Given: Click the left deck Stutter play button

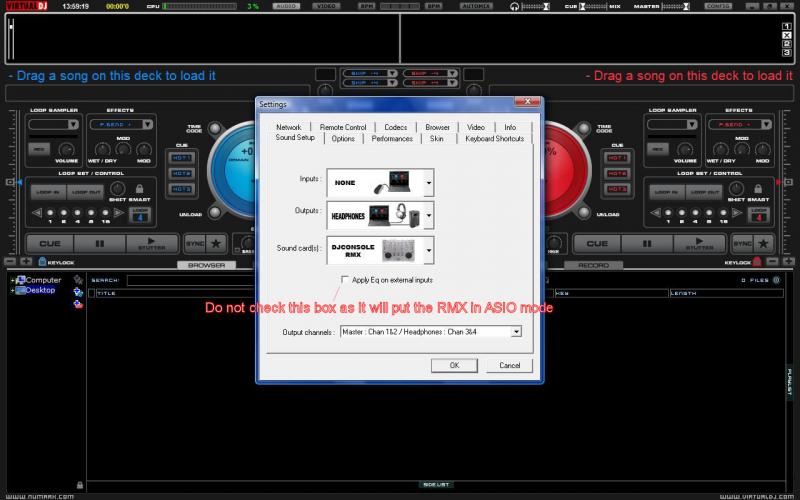Looking at the screenshot, I should [152, 244].
